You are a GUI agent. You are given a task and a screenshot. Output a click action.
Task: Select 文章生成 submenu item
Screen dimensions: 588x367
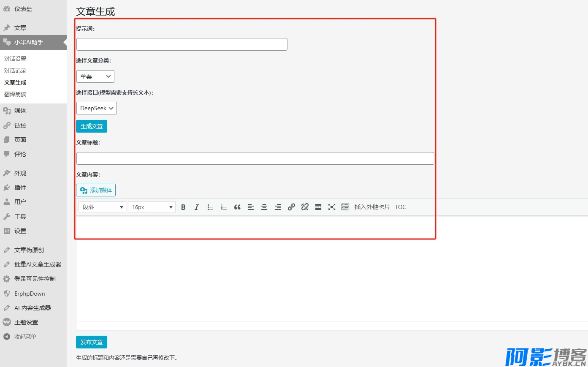[15, 82]
